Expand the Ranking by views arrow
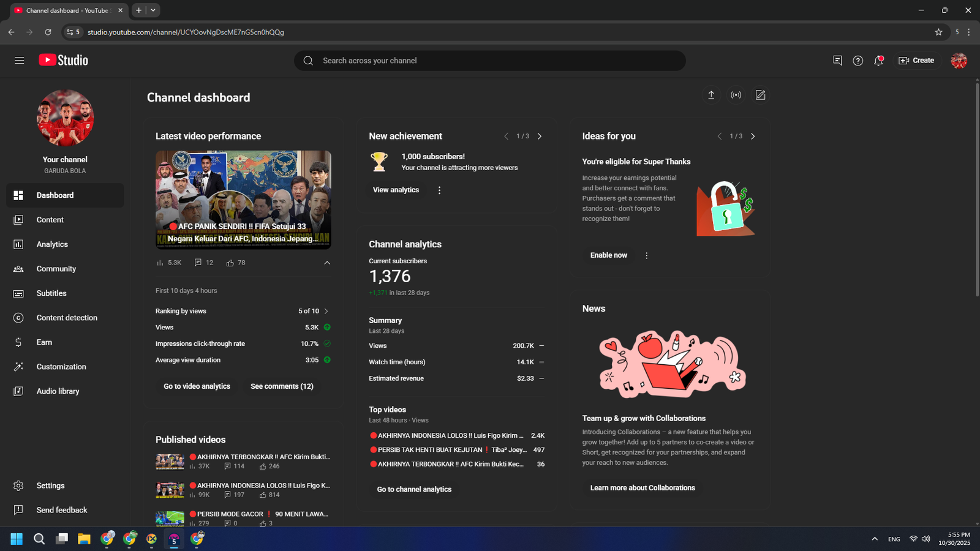This screenshot has width=980, height=551. [326, 311]
